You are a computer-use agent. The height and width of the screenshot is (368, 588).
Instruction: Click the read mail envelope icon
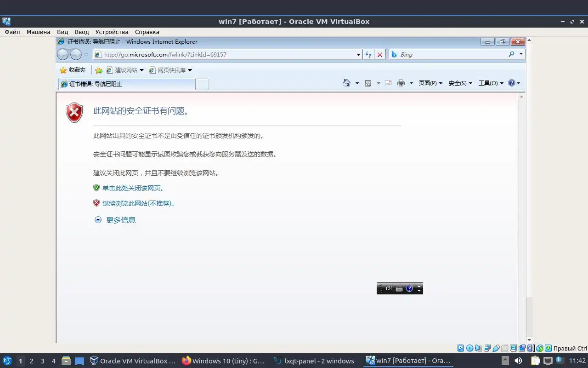[388, 83]
